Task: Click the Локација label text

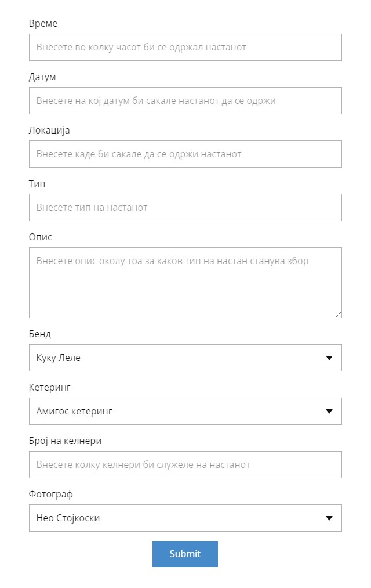Action: click(x=49, y=130)
